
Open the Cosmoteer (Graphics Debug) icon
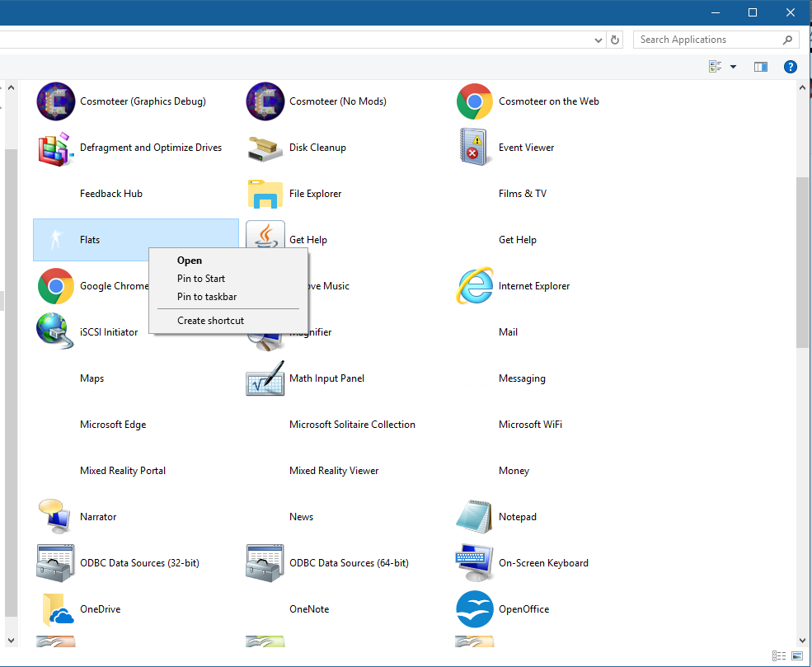[x=56, y=101]
